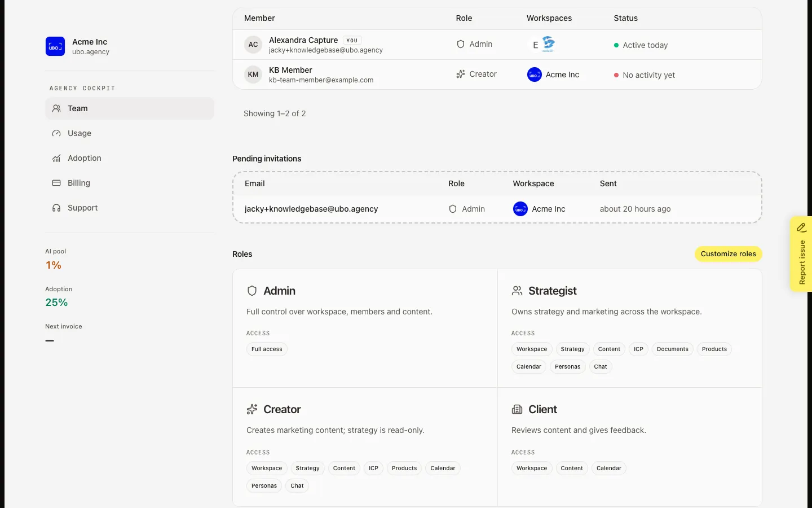Open the Team section in sidebar

pyautogui.click(x=130, y=108)
